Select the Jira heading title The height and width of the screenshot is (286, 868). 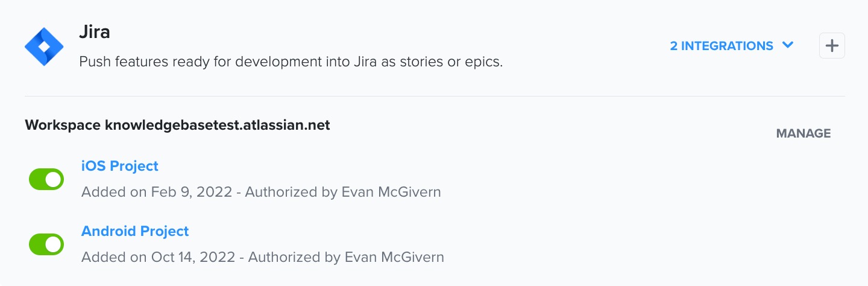pos(95,32)
